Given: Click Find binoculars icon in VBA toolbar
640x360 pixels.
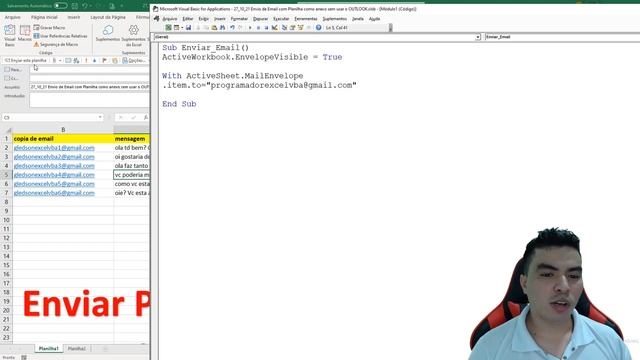Looking at the screenshot, I should point(222,28).
